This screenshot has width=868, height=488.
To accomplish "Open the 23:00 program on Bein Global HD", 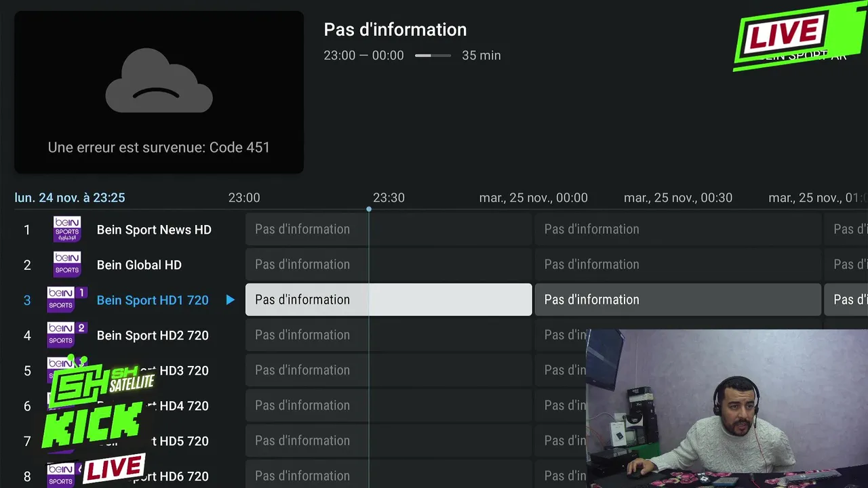I will pyautogui.click(x=389, y=264).
